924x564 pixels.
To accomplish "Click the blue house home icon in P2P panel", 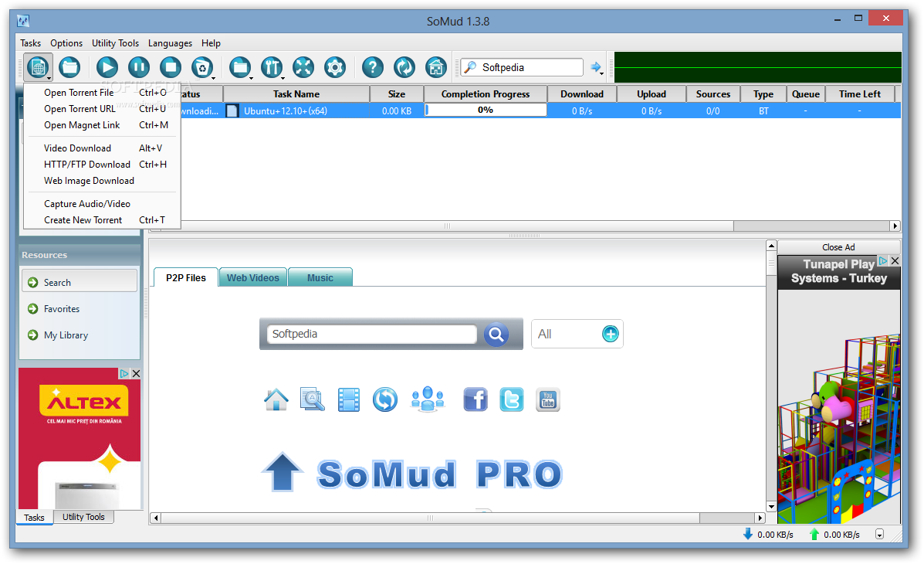I will click(276, 399).
